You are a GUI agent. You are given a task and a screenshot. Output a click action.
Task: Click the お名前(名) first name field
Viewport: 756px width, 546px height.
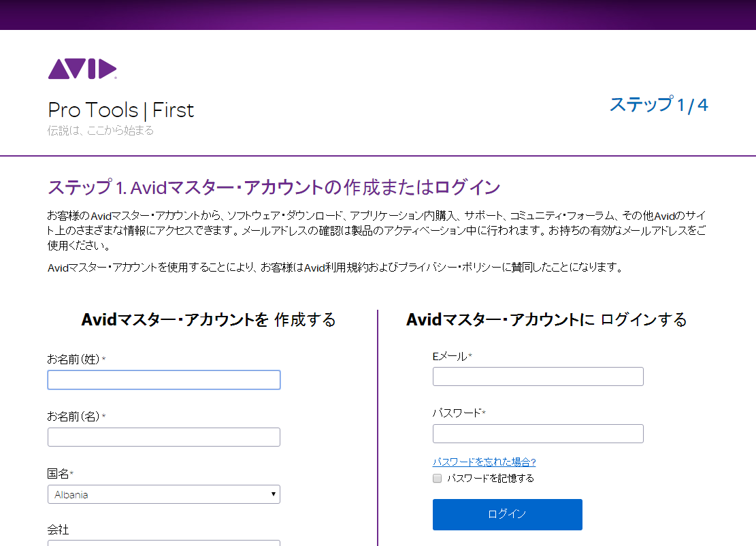(x=164, y=437)
